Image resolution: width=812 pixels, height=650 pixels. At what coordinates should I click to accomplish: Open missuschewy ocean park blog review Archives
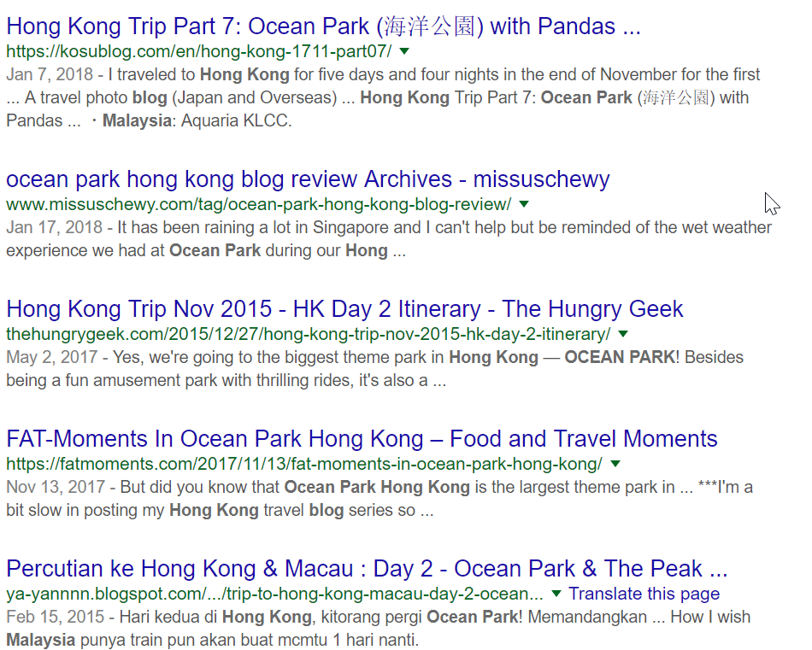[308, 179]
